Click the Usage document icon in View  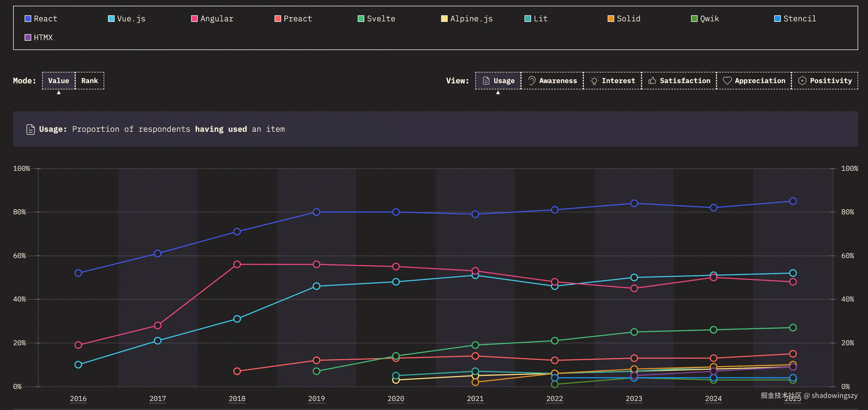point(486,81)
